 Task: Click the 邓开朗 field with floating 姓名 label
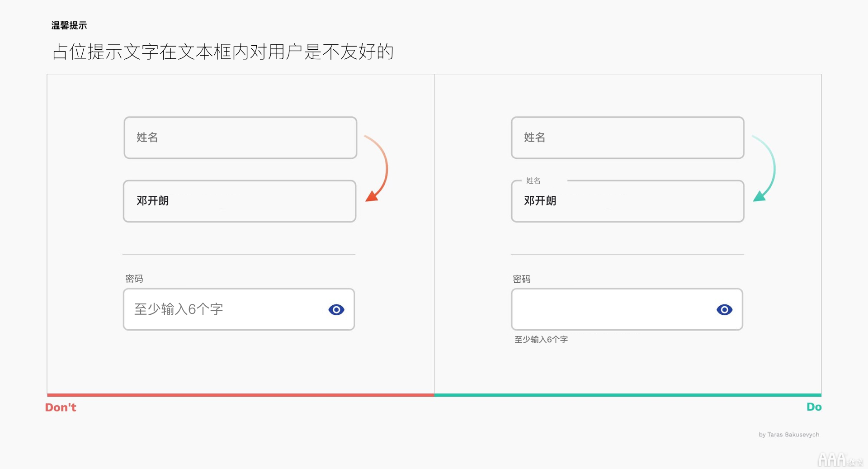click(627, 201)
